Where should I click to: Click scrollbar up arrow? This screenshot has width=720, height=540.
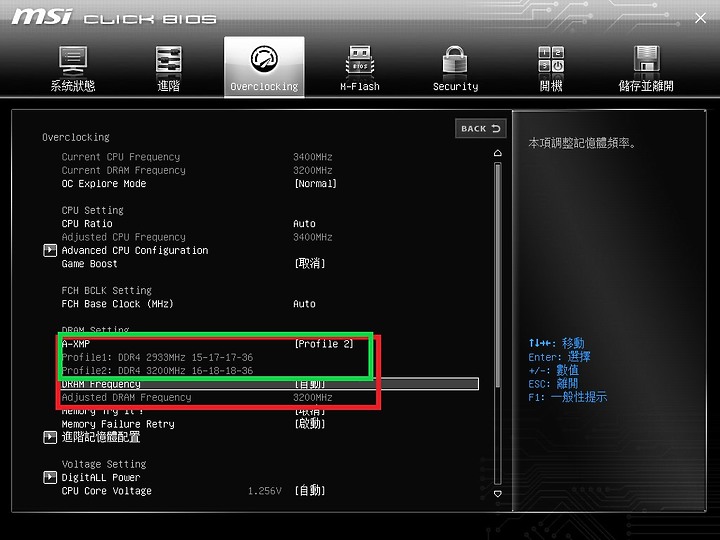coord(498,153)
